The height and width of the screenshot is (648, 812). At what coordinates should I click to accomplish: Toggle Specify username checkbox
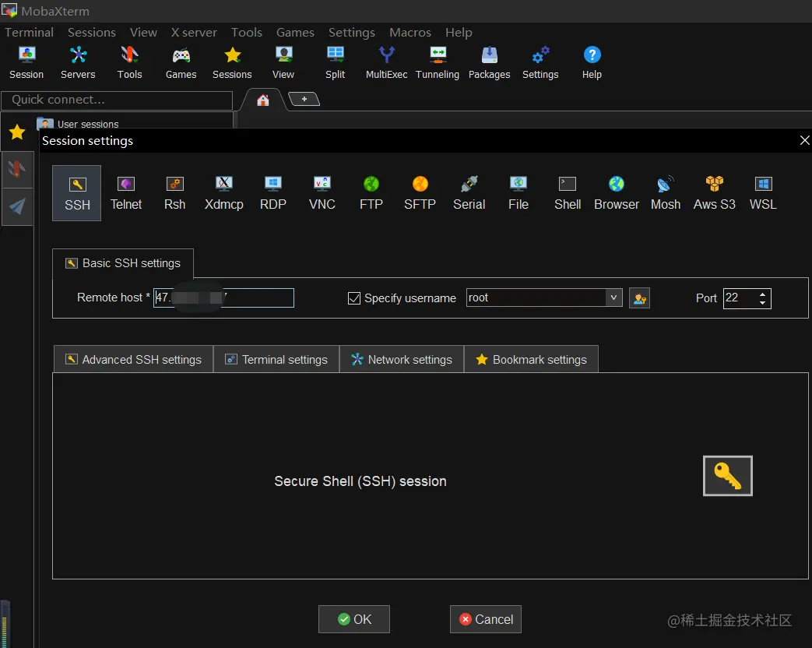pos(354,298)
